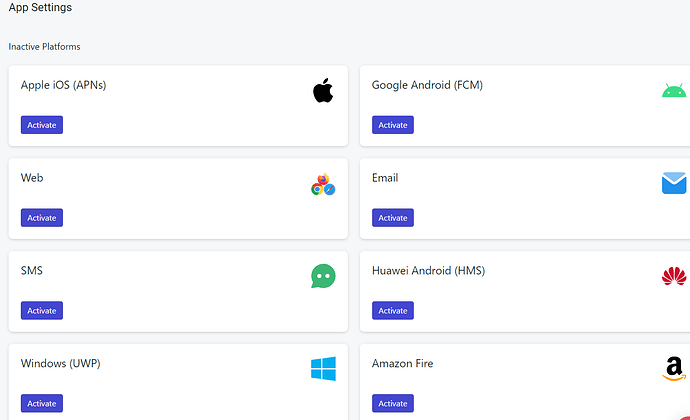Activate the Amazon Fire platform

[393, 404]
